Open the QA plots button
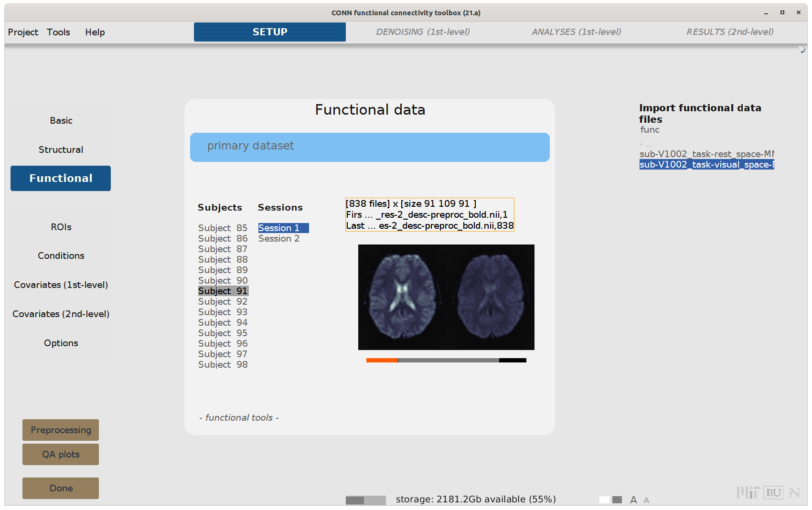 click(61, 454)
